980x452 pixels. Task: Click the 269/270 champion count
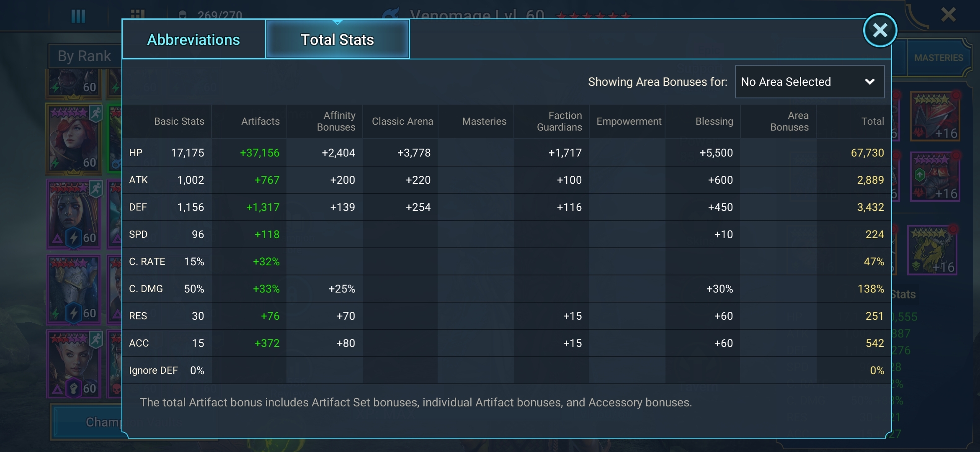219,15
